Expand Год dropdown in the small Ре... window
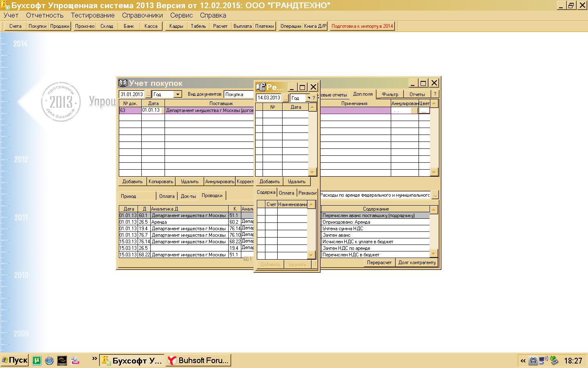This screenshot has height=368, width=588. click(x=308, y=98)
